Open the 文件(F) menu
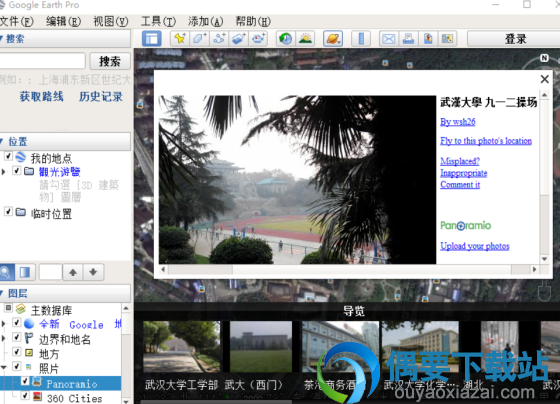This screenshot has height=404, width=560. pyautogui.click(x=16, y=21)
